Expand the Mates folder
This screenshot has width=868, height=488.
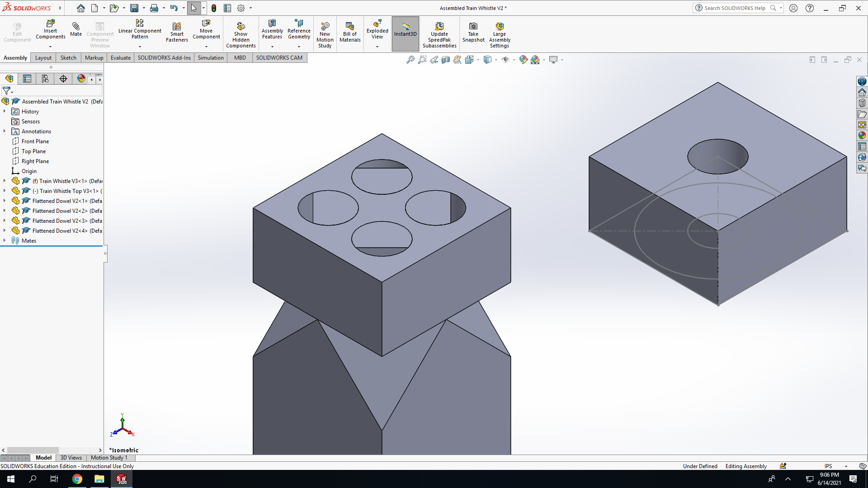(5, 240)
